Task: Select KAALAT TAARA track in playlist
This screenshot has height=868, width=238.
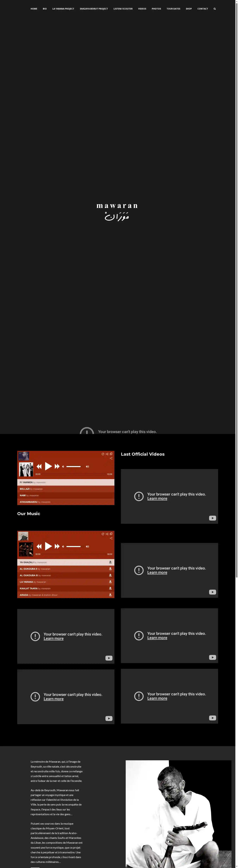Action: 29,588
